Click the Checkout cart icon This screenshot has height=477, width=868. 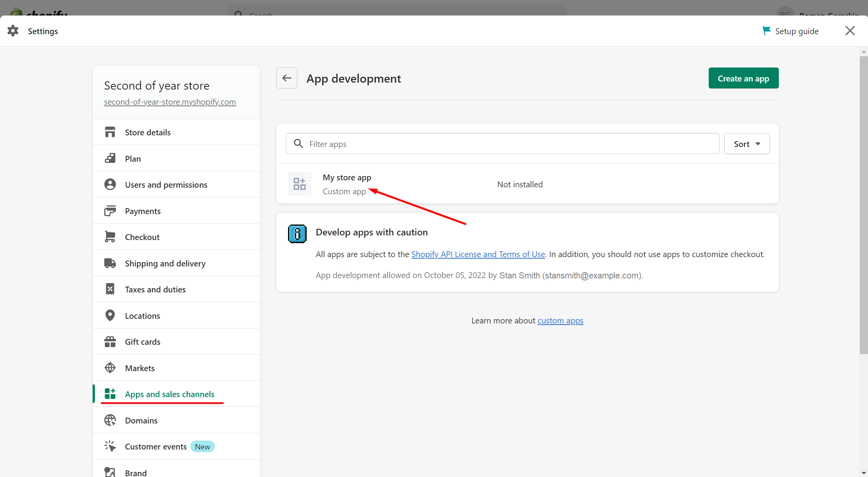pos(110,237)
